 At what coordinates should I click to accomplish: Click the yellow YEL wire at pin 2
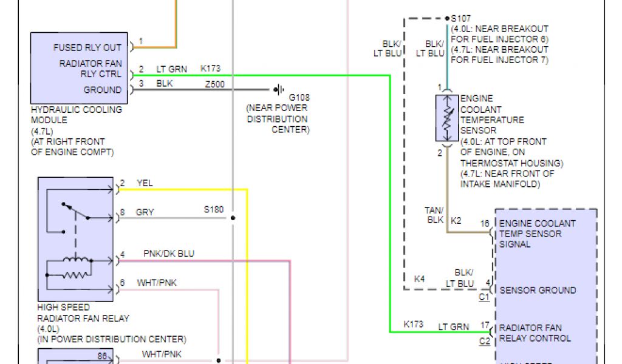point(182,189)
